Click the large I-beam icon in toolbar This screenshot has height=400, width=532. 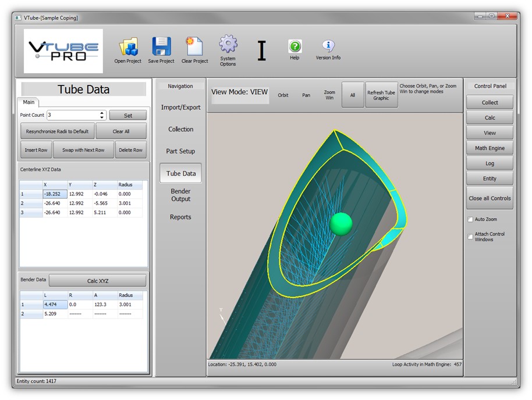tap(261, 51)
